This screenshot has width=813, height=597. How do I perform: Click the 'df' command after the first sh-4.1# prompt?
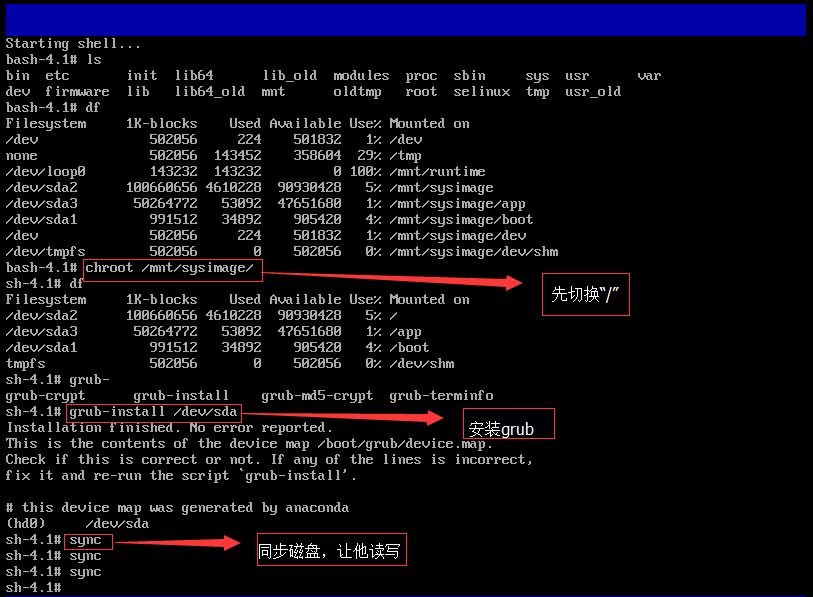[x=76, y=284]
